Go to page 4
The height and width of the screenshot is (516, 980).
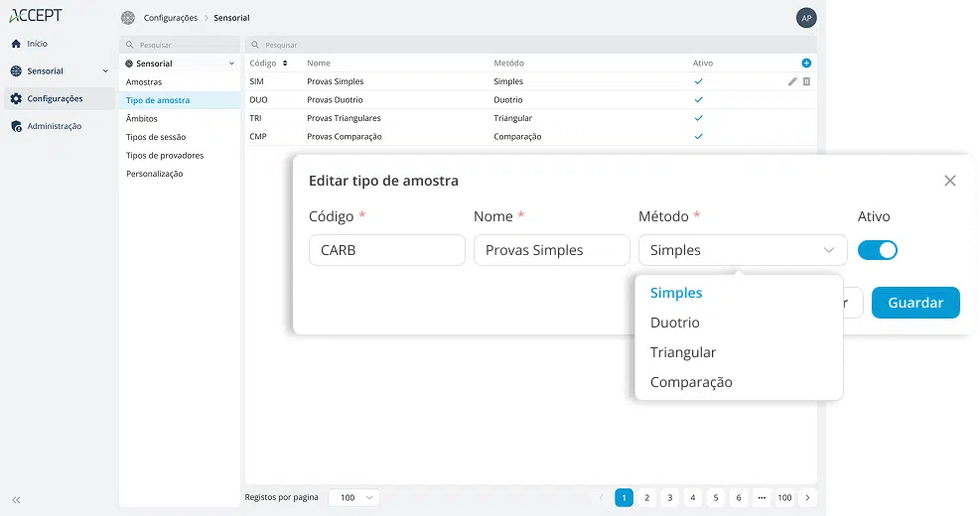[692, 498]
